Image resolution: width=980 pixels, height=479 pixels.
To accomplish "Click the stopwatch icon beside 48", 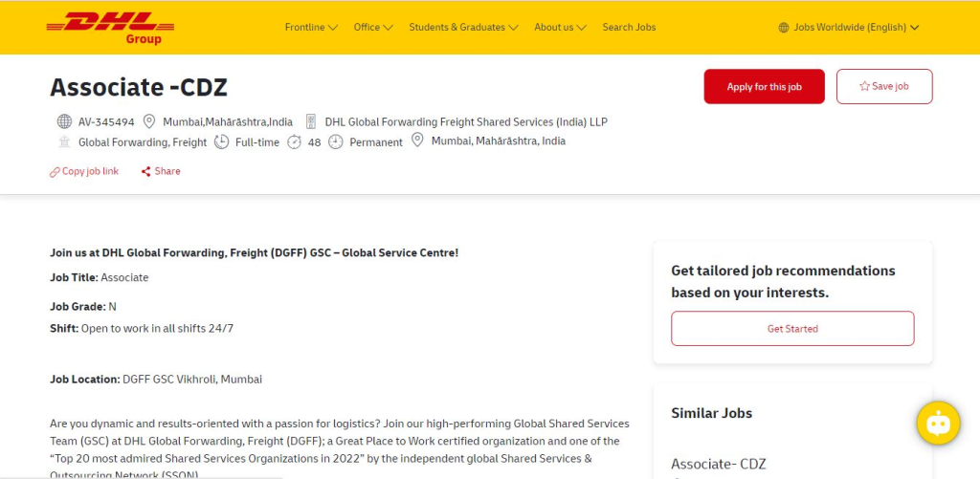I will point(294,142).
